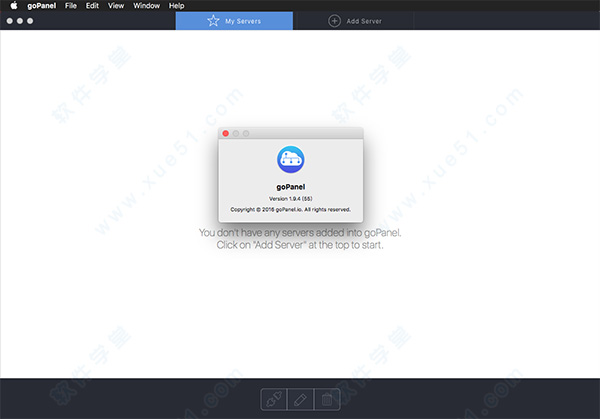The height and width of the screenshot is (419, 600).
Task: Open the Window menu
Action: coord(147,6)
